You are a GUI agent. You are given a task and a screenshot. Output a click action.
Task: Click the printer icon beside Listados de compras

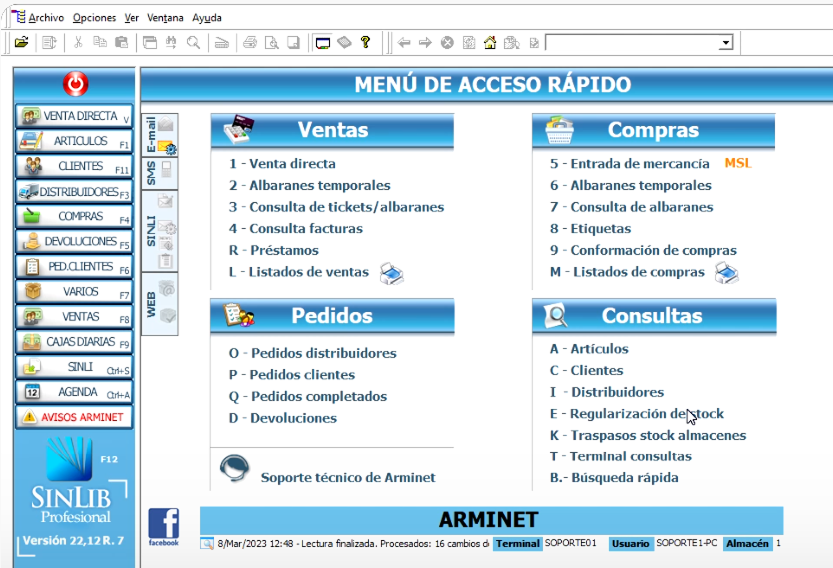726,273
